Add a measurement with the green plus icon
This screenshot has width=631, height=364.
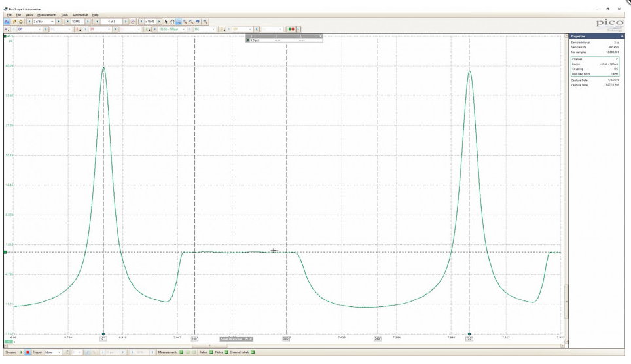click(181, 352)
